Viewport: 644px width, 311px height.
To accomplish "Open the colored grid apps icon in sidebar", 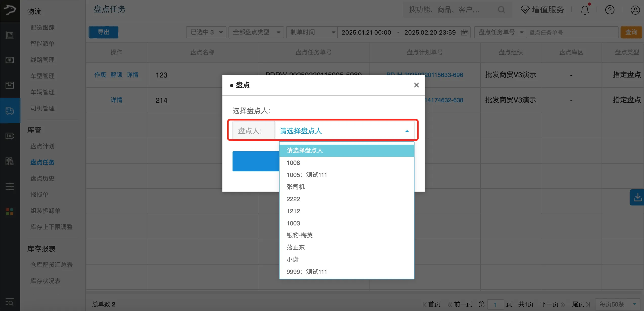I will pos(10,212).
